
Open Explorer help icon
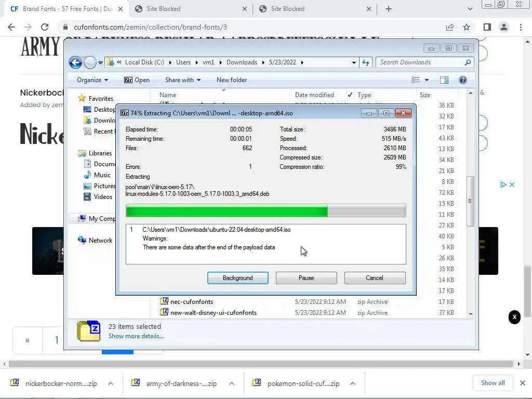[x=462, y=80]
